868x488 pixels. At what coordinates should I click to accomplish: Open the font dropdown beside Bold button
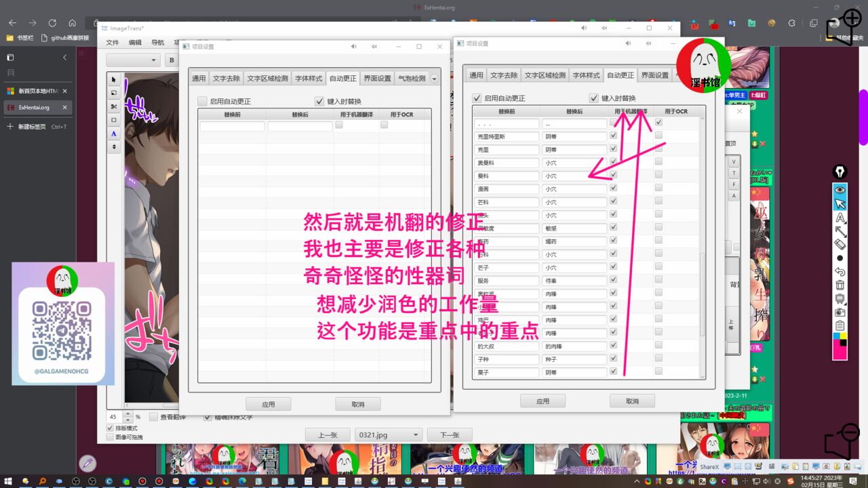click(x=134, y=60)
